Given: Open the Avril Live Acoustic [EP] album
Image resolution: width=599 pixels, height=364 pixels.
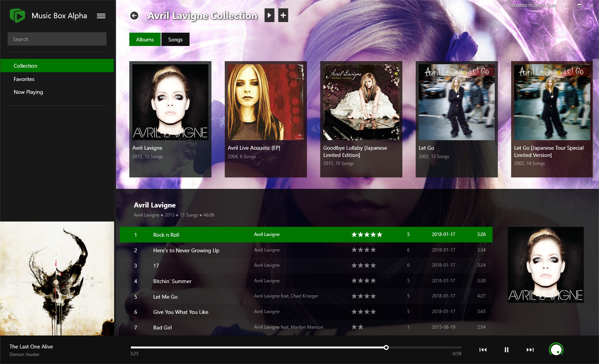Looking at the screenshot, I should coord(265,103).
